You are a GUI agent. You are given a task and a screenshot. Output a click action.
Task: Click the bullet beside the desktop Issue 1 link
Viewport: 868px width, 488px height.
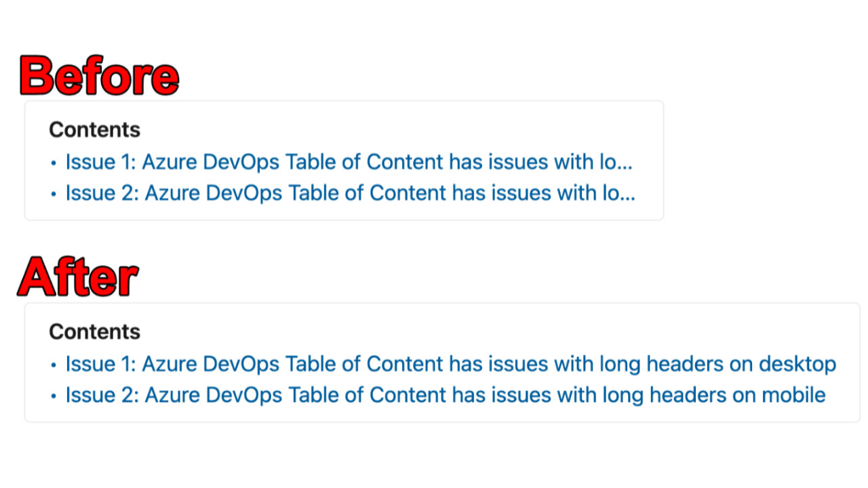click(54, 365)
